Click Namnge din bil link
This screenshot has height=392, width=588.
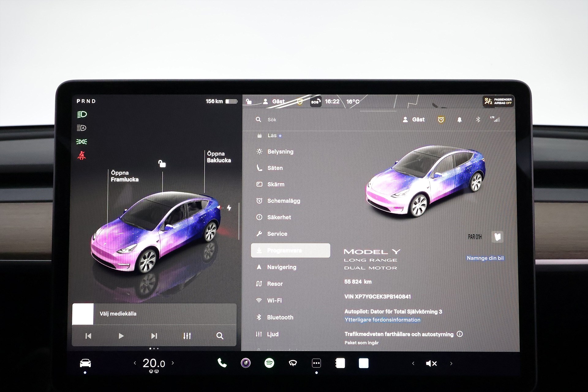485,258
